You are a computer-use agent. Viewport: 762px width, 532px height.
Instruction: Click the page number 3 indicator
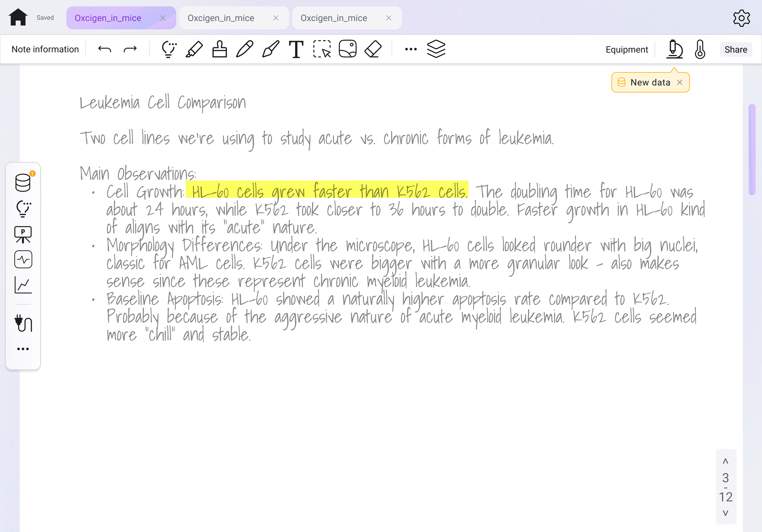[726, 478]
